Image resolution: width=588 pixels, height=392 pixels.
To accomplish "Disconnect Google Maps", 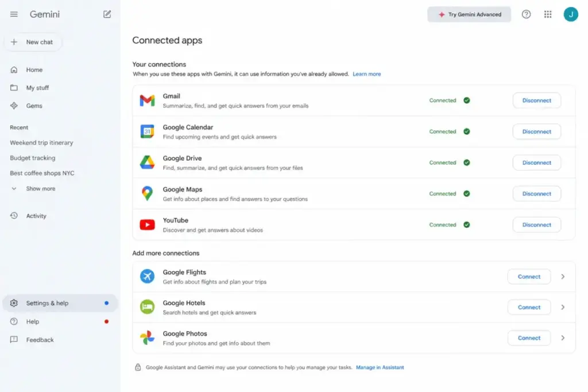I will click(537, 194).
